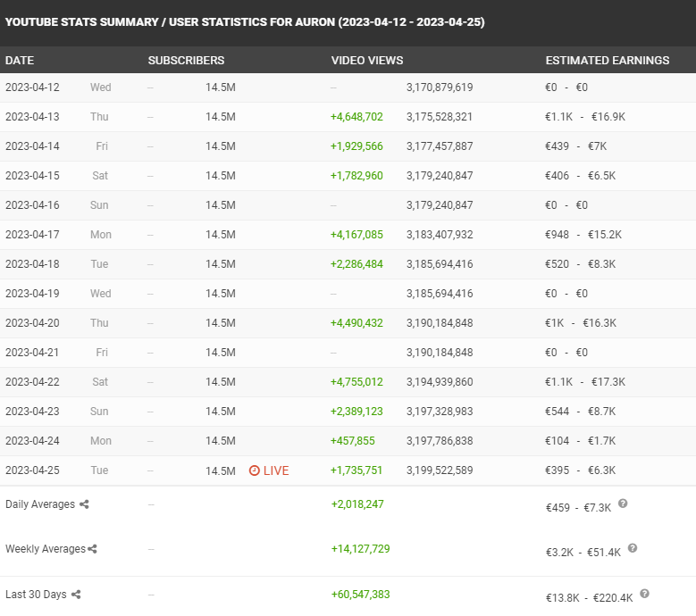Click daily average views +2,018,247
Viewport: 696px width, 616px height.
pos(357,504)
